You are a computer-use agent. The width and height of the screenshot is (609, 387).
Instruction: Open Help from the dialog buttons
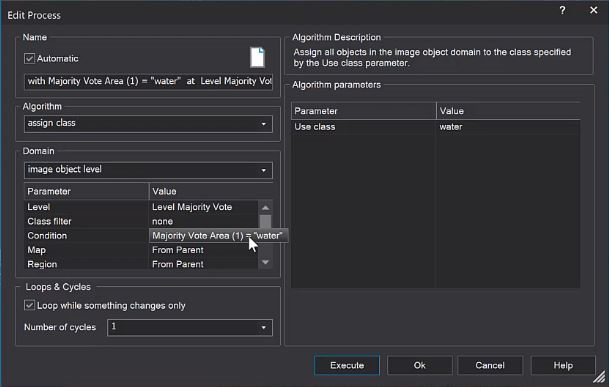coord(563,365)
